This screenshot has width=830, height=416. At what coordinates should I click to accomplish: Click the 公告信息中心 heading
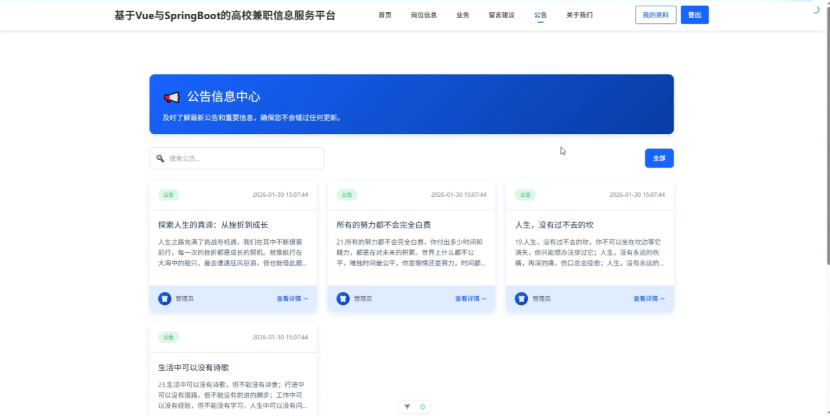point(223,97)
